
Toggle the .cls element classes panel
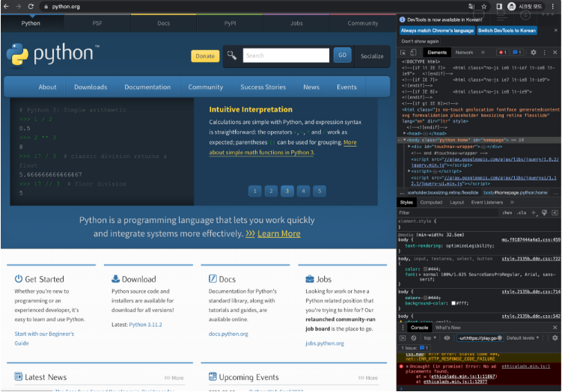[x=522, y=212]
